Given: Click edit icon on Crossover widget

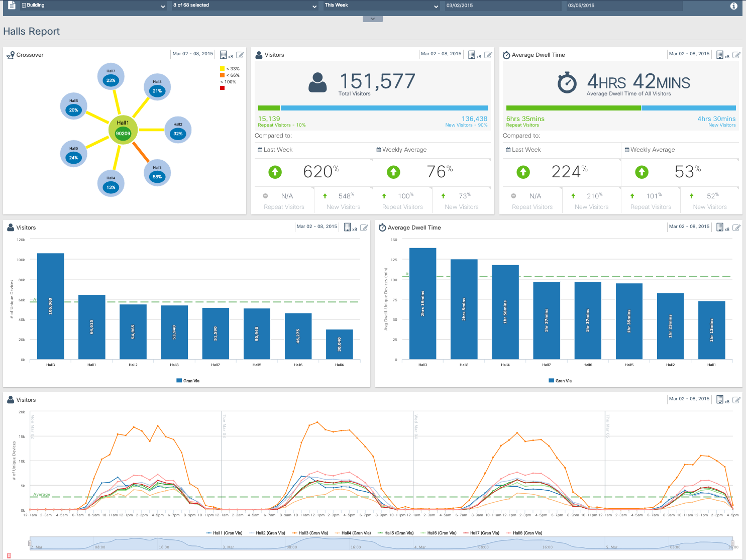Looking at the screenshot, I should tap(240, 55).
